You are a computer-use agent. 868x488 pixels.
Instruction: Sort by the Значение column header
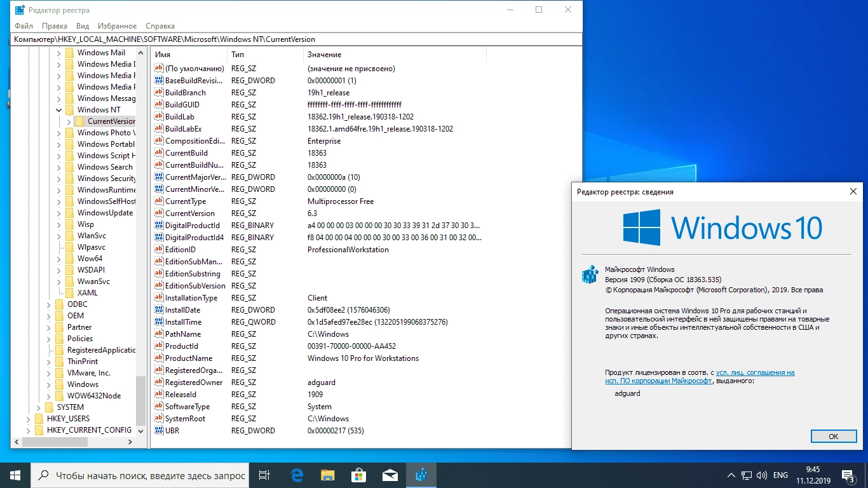pos(395,55)
